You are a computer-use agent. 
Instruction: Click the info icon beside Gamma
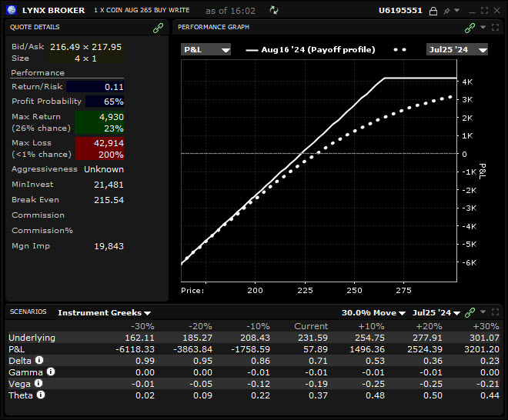pos(50,372)
